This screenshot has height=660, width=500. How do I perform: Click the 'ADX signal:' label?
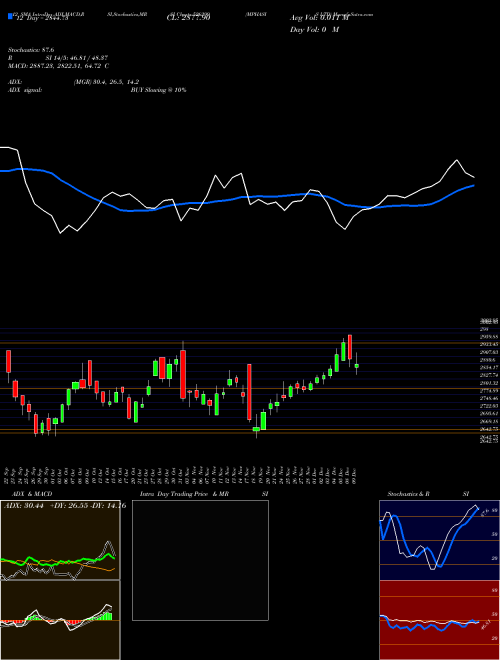(x=25, y=90)
